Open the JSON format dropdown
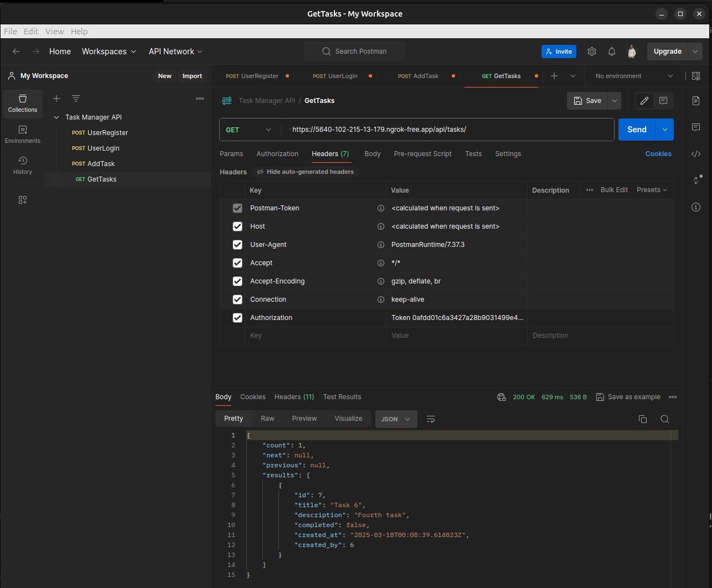The width and height of the screenshot is (712, 588). [x=396, y=419]
